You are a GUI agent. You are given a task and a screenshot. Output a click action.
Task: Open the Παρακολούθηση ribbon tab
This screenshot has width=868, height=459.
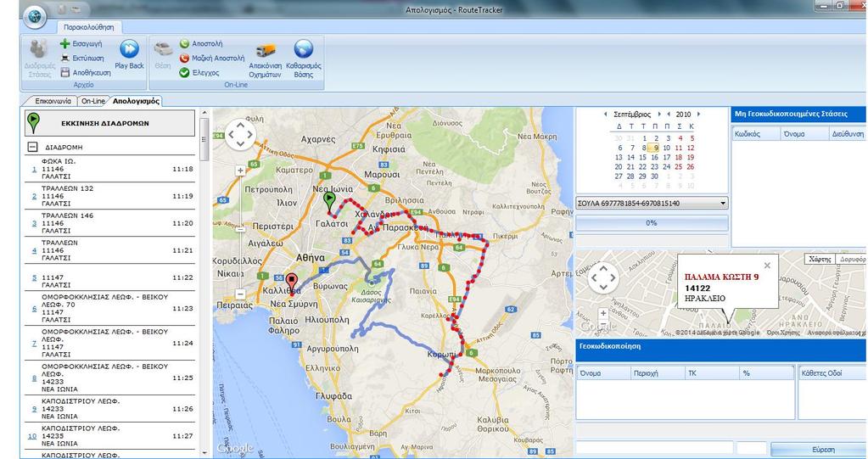click(x=88, y=27)
